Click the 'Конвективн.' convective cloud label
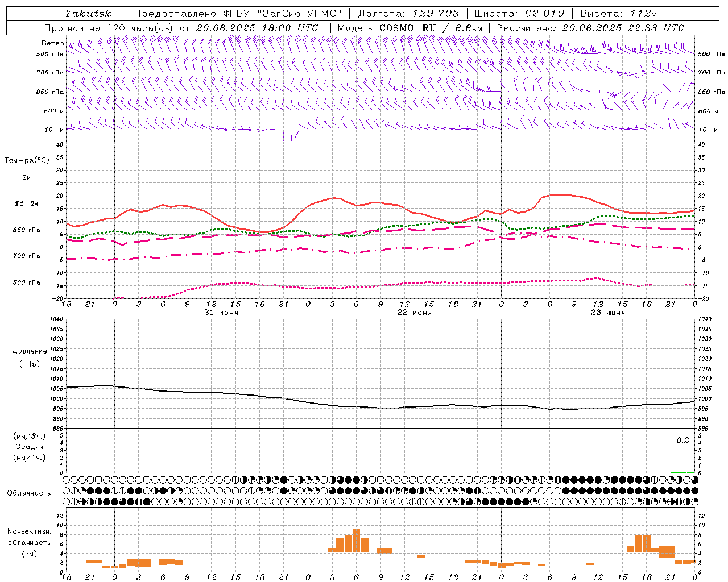 pyautogui.click(x=30, y=531)
